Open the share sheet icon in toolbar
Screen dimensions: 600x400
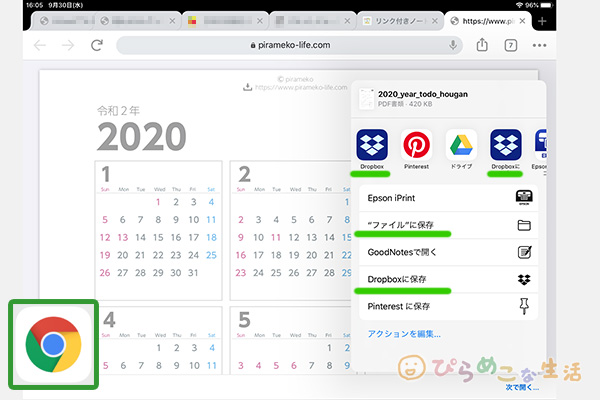(x=482, y=45)
